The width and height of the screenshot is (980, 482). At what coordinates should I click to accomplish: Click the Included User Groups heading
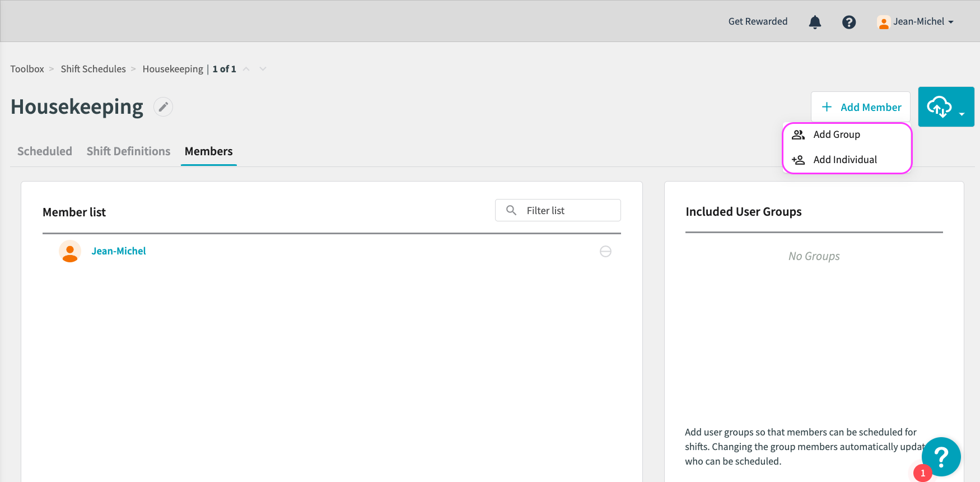coord(744,212)
